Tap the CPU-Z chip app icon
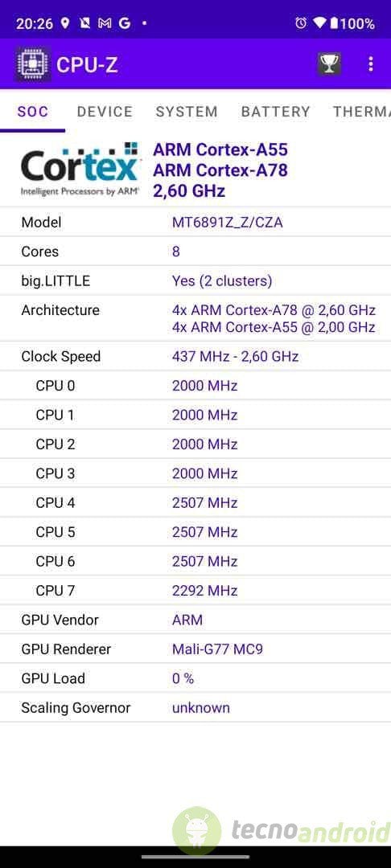391x868 pixels. point(33,64)
